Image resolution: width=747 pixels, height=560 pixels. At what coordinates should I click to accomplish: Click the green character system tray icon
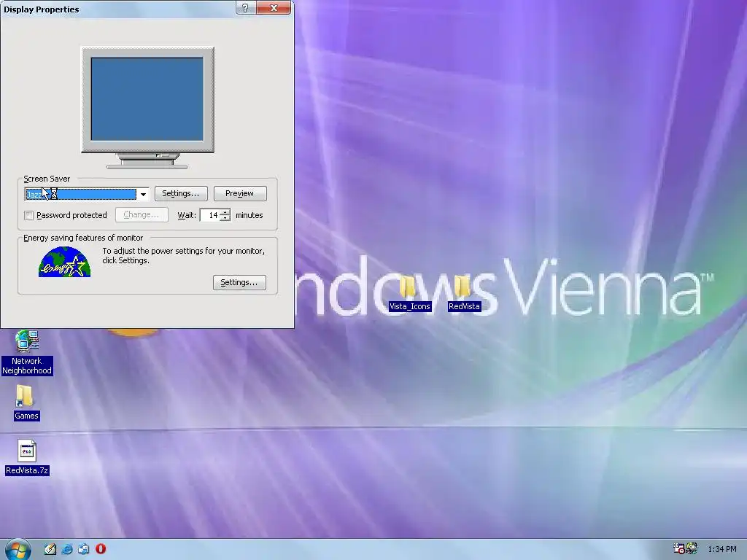coord(692,548)
